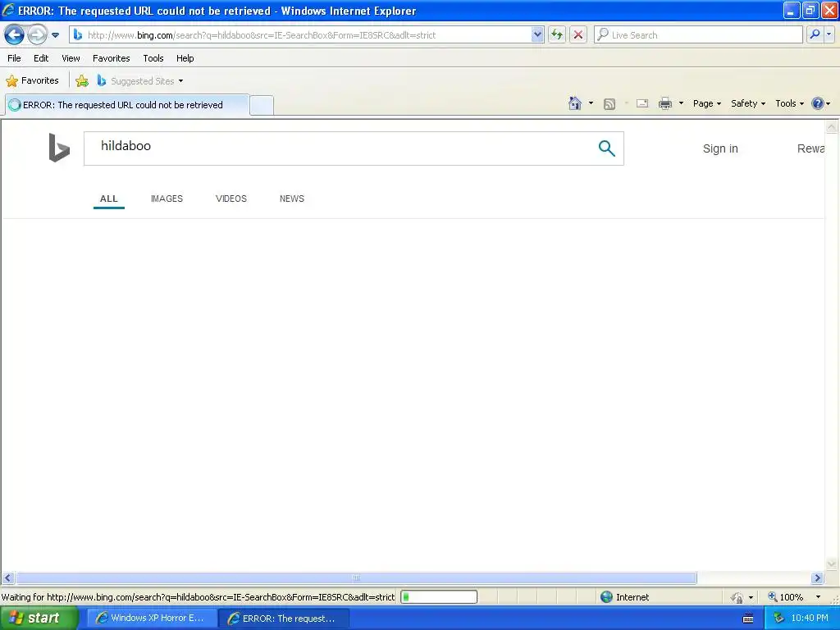Click the RSS Feeds icon
The width and height of the screenshot is (840, 630).
point(609,104)
